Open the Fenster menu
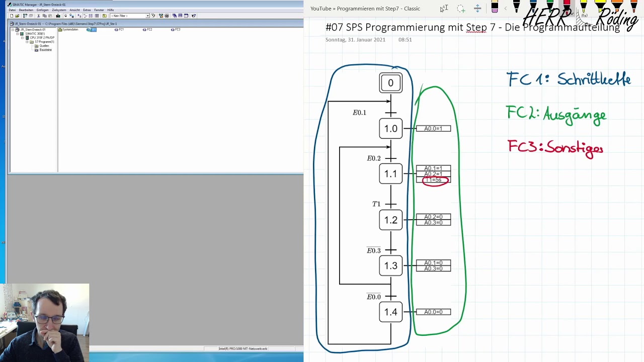Image resolution: width=644 pixels, height=362 pixels. 99,10
